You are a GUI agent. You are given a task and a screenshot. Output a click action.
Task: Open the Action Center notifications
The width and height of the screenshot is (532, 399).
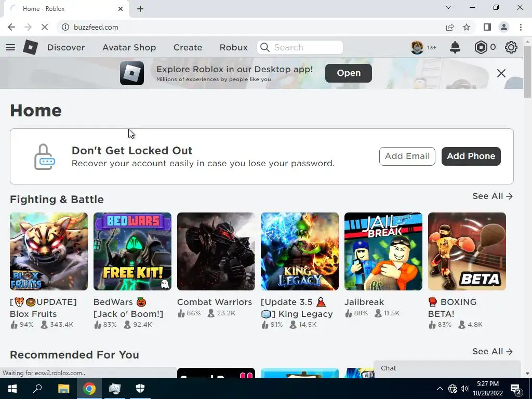[x=516, y=389]
